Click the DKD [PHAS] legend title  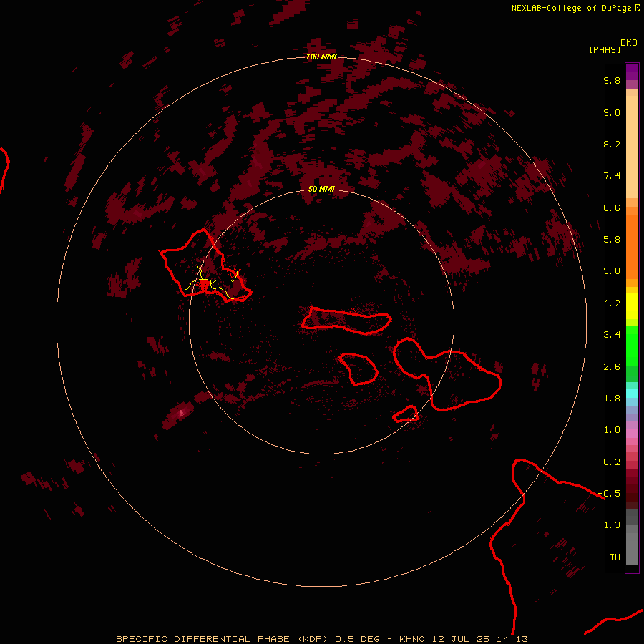pos(613,46)
